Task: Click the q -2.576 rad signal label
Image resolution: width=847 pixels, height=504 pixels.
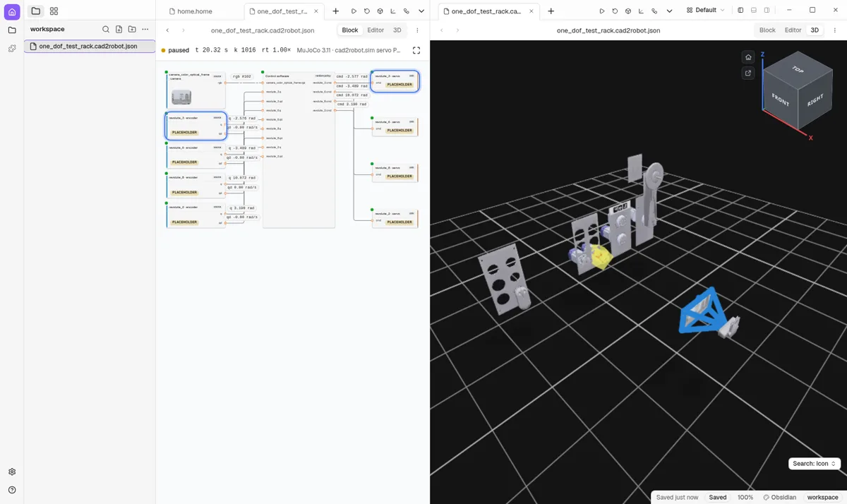Action: point(242,119)
